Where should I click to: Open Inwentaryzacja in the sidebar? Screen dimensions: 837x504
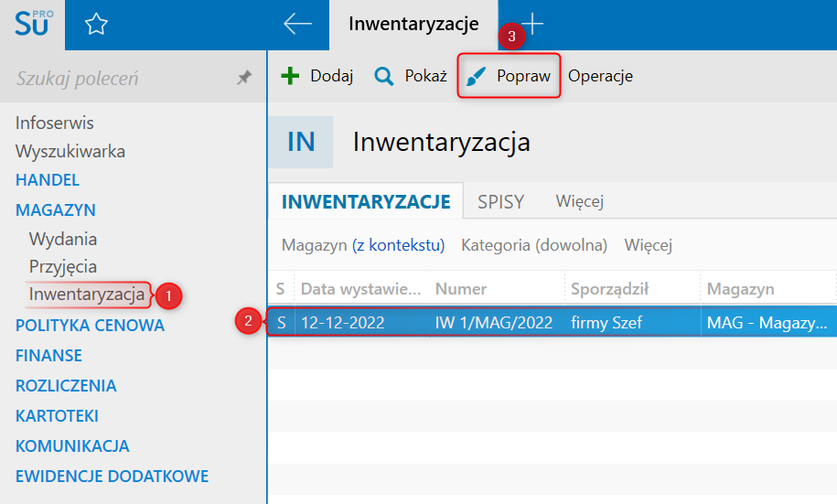pyautogui.click(x=87, y=295)
